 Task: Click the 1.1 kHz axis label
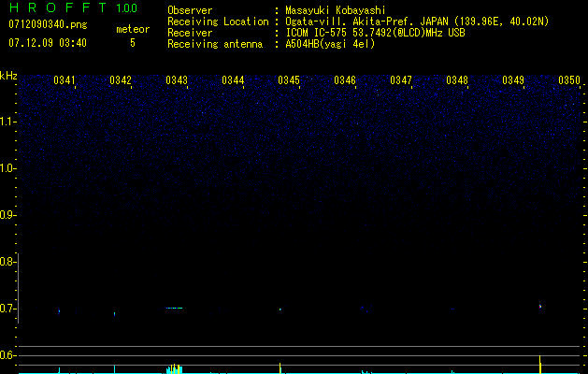click(x=7, y=122)
